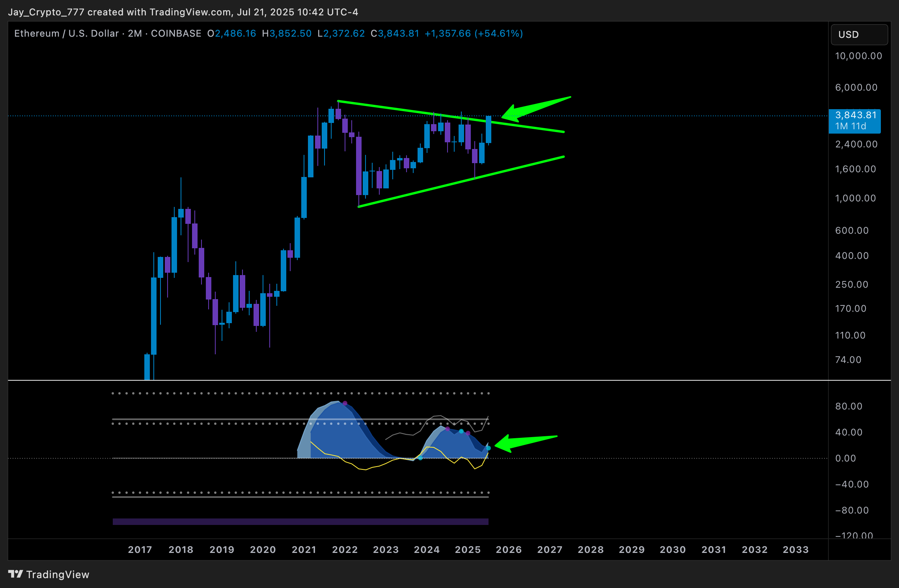Open the USD currency selector

coord(859,35)
